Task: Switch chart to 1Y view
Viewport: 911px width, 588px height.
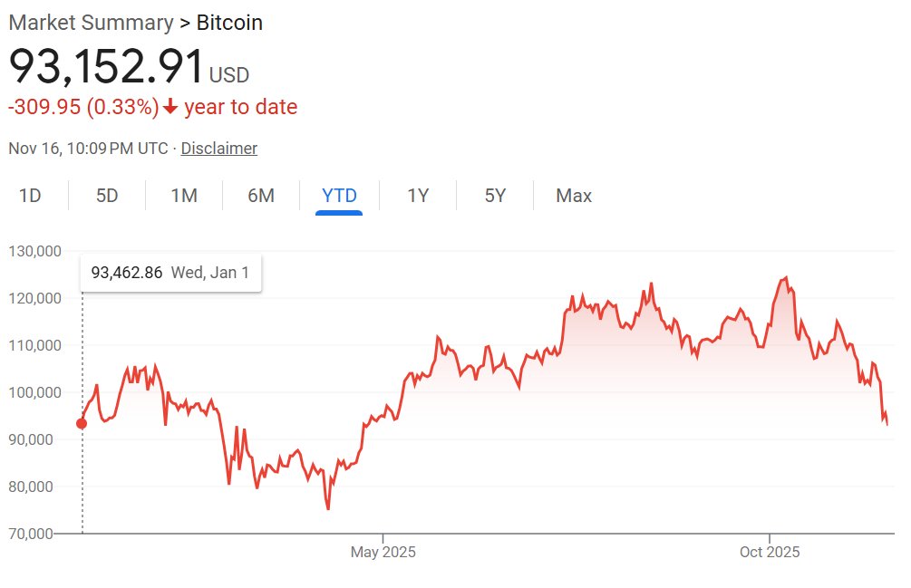Action: pyautogui.click(x=417, y=196)
